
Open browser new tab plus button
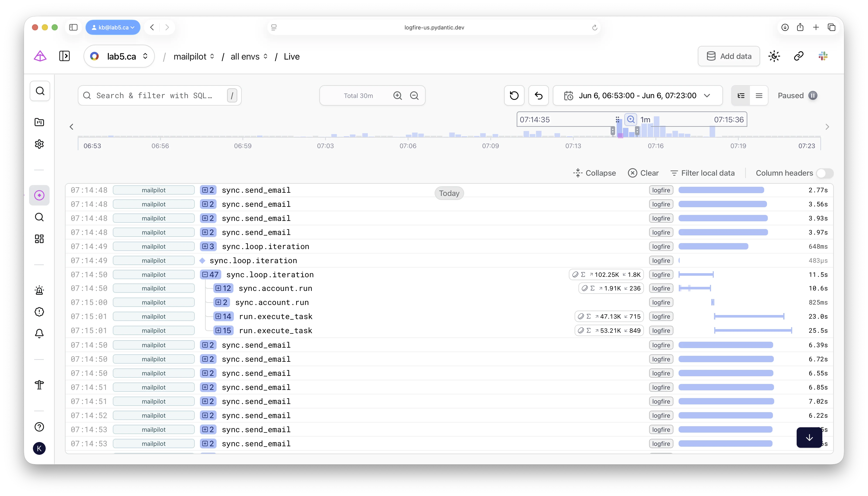point(816,27)
